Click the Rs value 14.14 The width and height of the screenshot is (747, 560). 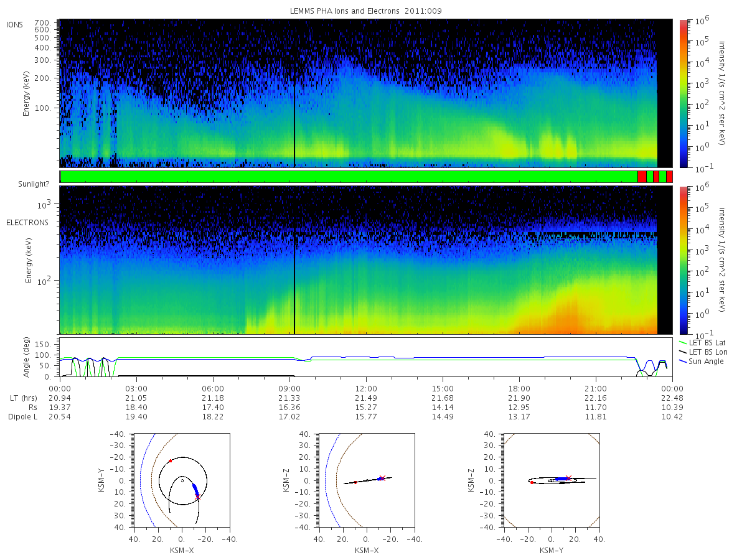tap(443, 407)
